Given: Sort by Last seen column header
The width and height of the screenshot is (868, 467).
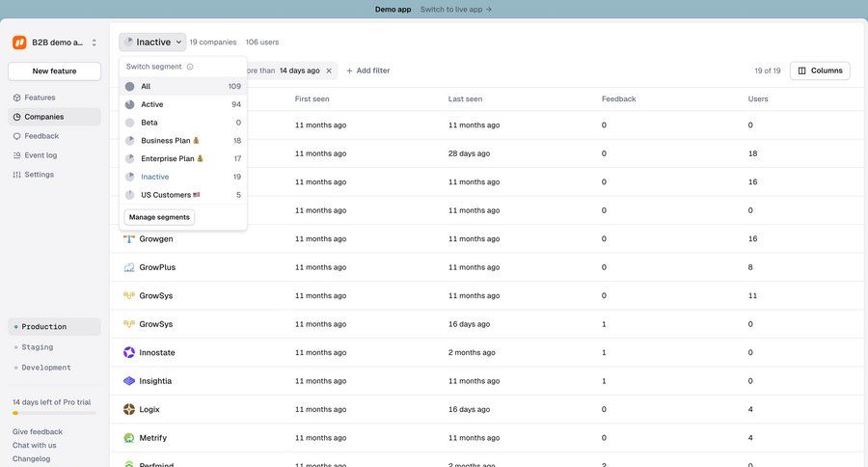Looking at the screenshot, I should pyautogui.click(x=465, y=99).
